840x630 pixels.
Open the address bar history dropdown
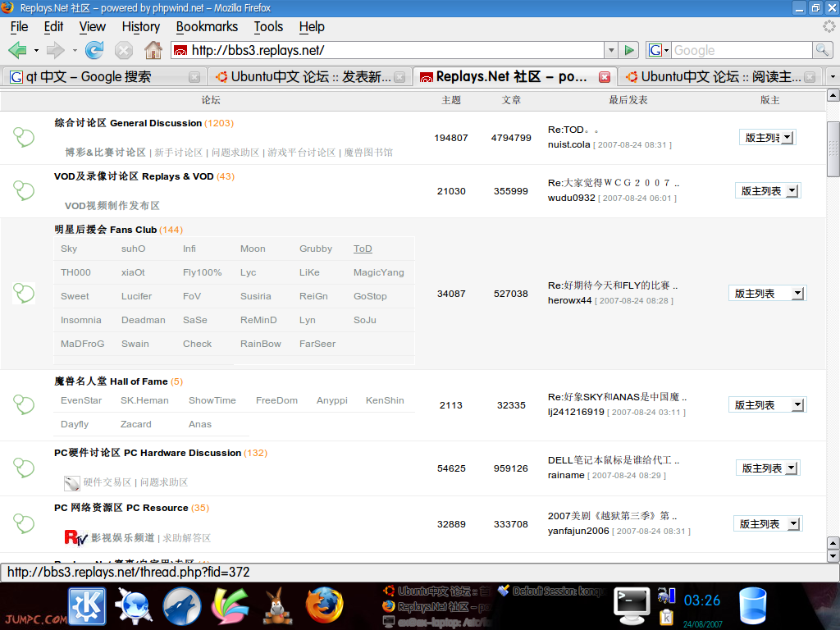(x=610, y=50)
